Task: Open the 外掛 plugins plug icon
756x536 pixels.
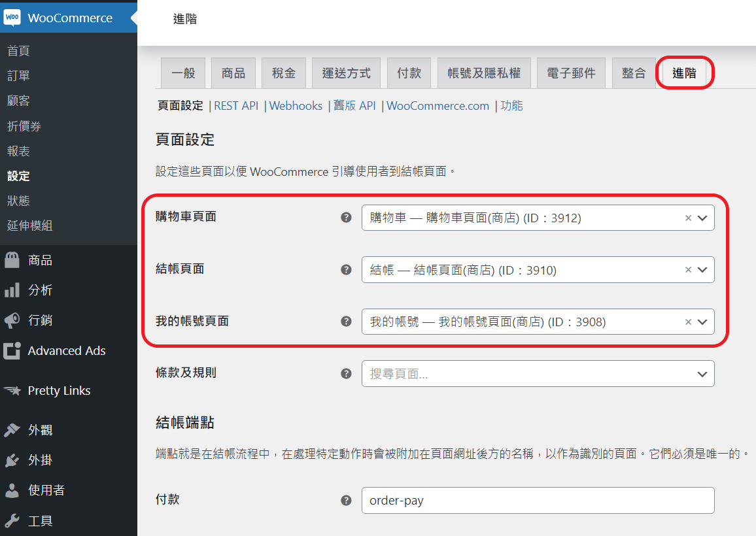Action: pos(12,460)
